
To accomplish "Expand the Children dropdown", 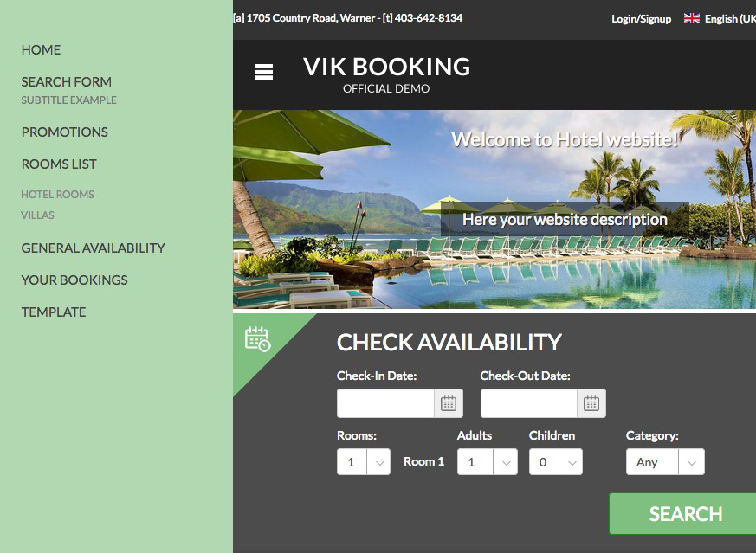I will click(x=555, y=462).
